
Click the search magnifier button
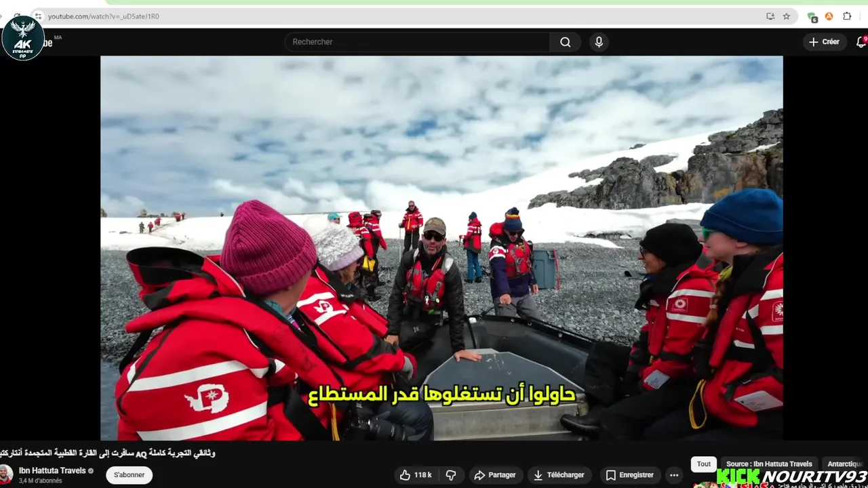click(565, 42)
